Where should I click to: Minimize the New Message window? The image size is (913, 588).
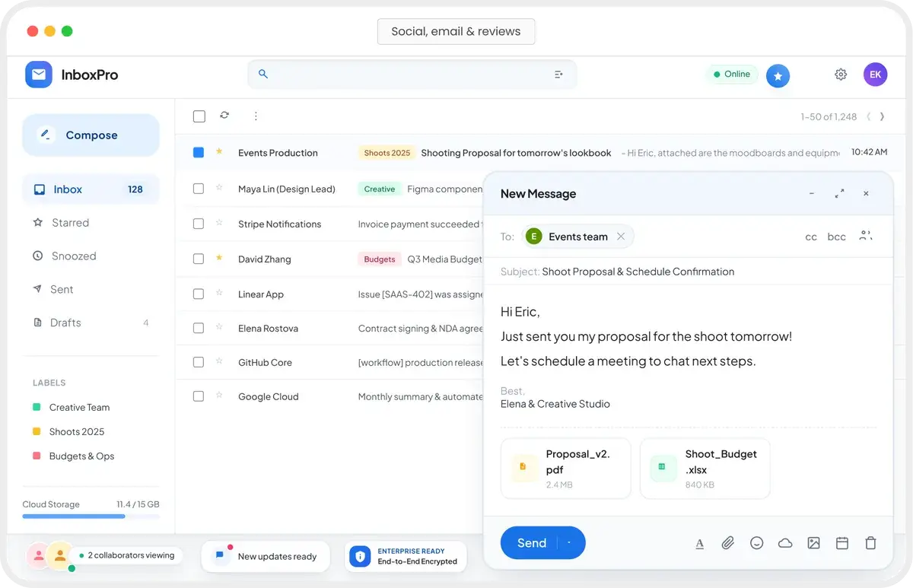click(x=812, y=194)
